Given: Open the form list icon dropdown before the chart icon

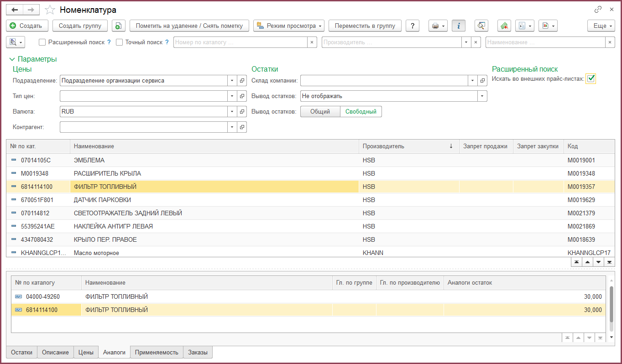Looking at the screenshot, I should point(525,26).
